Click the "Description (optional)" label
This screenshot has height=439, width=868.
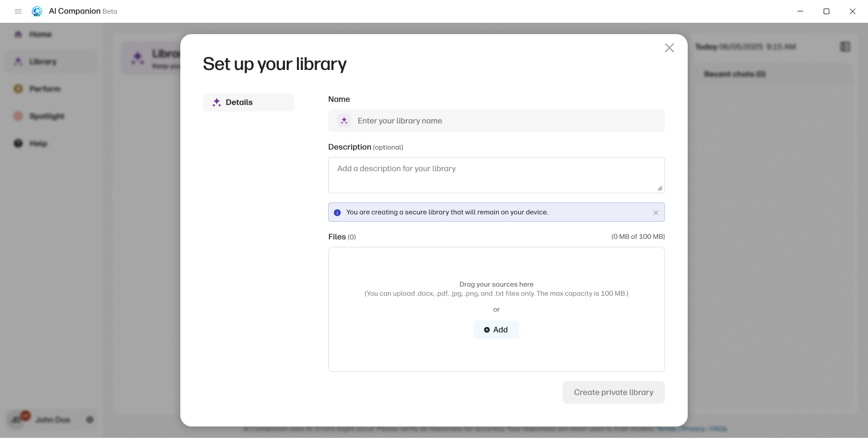click(366, 147)
